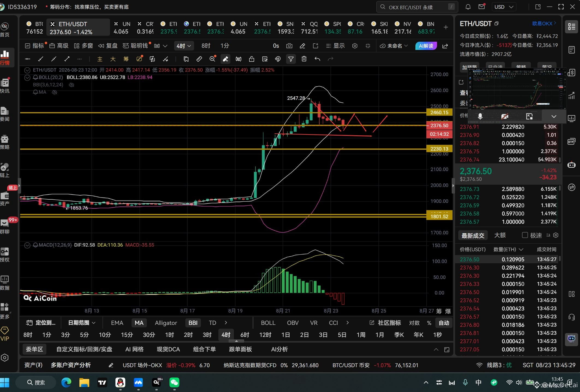
Task: Toggle visibility of the MA indicator
Action: click(x=55, y=92)
